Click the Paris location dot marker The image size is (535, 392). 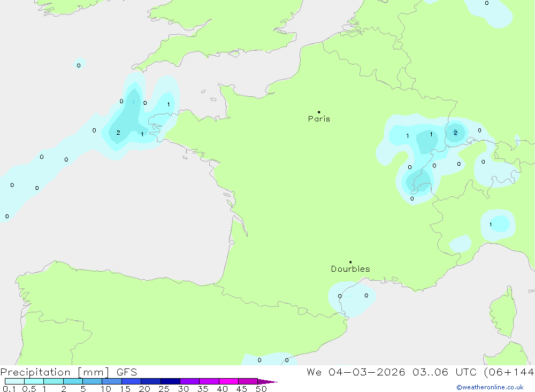319,112
